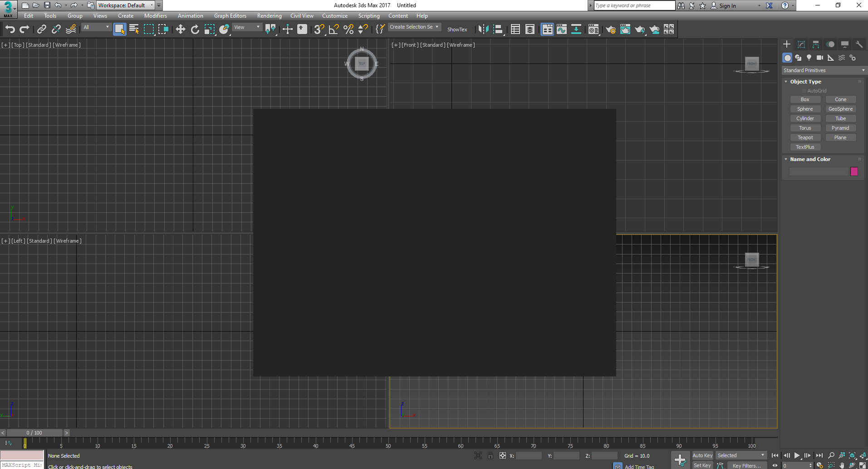Open the Workspace: Default dropdown
The image size is (868, 469).
(126, 5)
